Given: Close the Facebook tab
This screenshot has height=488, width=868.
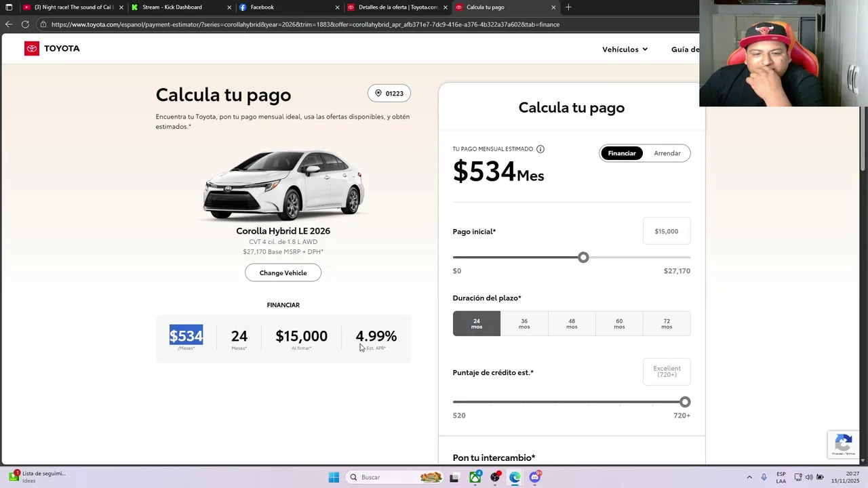Looking at the screenshot, I should point(338,7).
